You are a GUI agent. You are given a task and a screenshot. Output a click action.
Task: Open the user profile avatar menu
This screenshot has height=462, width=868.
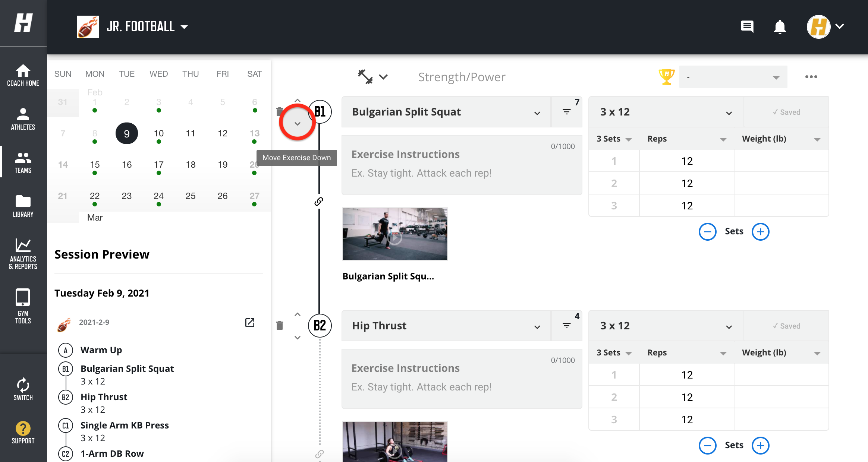click(825, 26)
